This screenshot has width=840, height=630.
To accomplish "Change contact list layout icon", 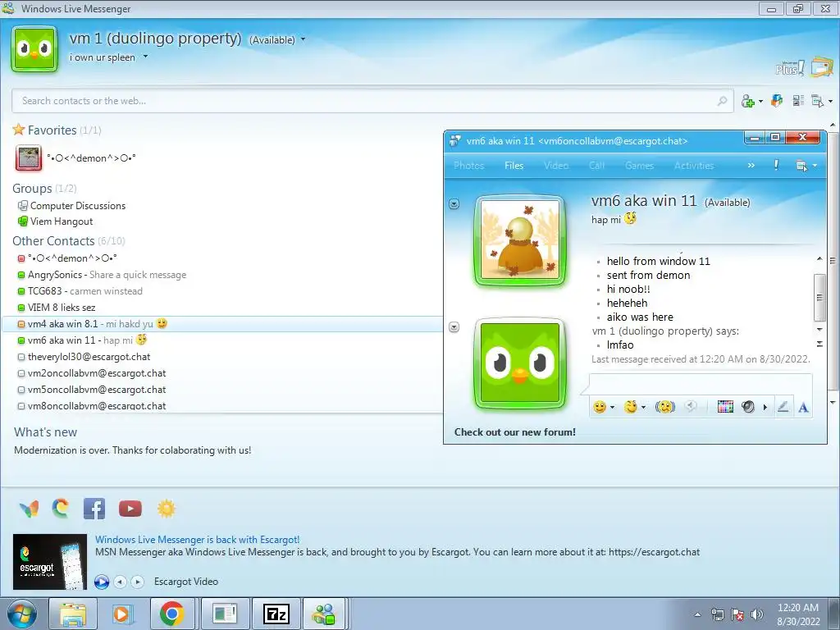I will click(798, 100).
